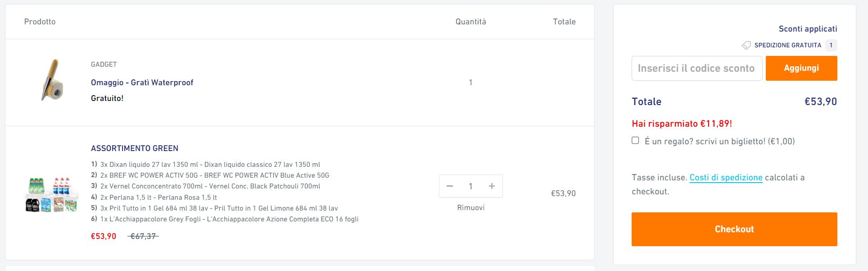Click the discount tag icon beside SPEDIZIONE GRATUITA
The width and height of the screenshot is (868, 271).
coord(746,46)
